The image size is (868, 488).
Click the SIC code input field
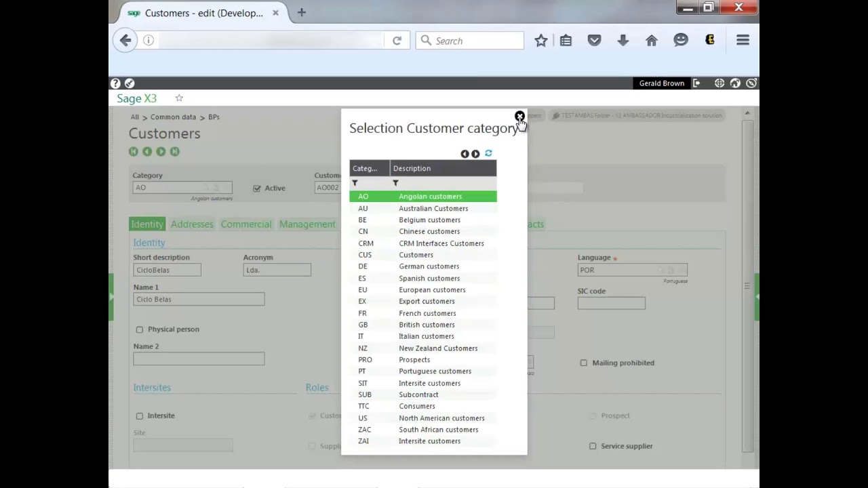(x=612, y=303)
